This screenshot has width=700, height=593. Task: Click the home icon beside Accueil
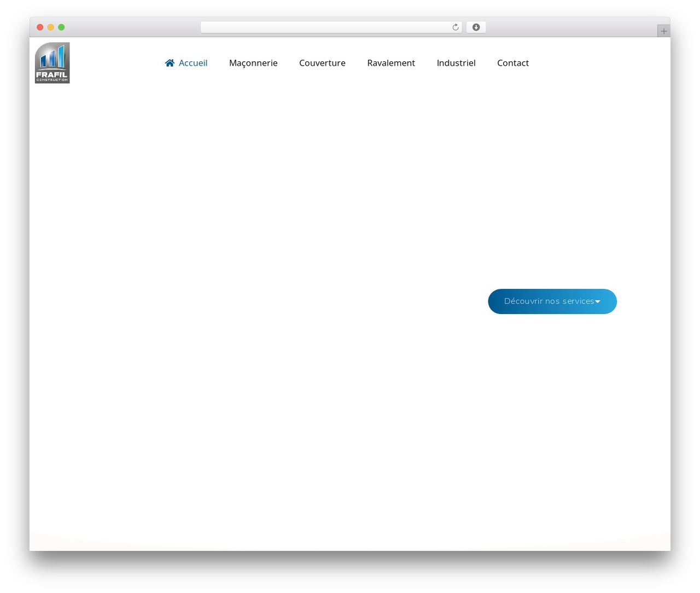pos(170,63)
